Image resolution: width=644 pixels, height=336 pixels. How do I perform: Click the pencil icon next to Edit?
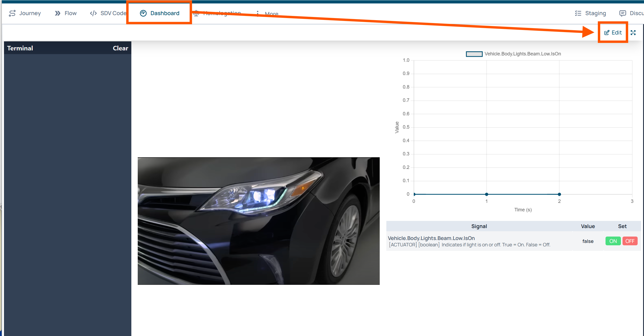click(607, 33)
